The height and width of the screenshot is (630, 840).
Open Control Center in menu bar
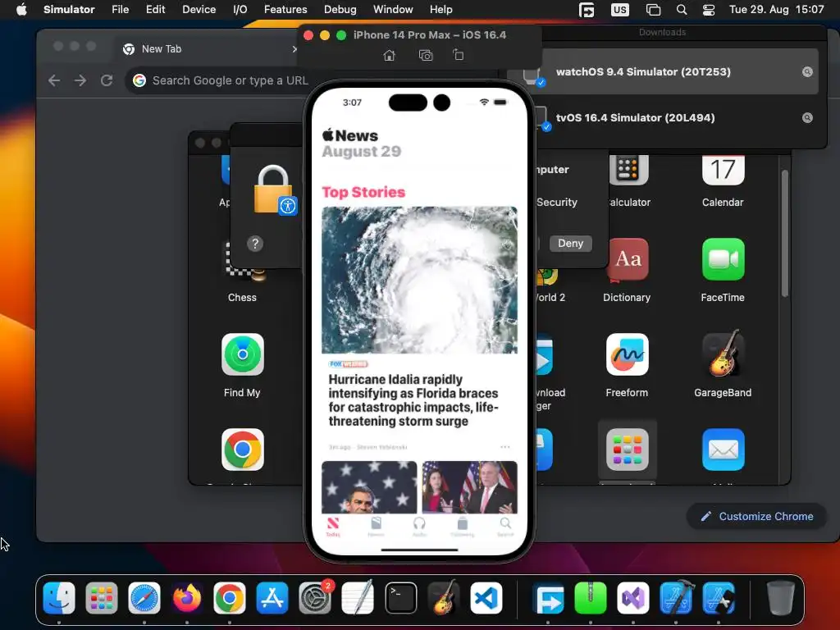point(709,10)
